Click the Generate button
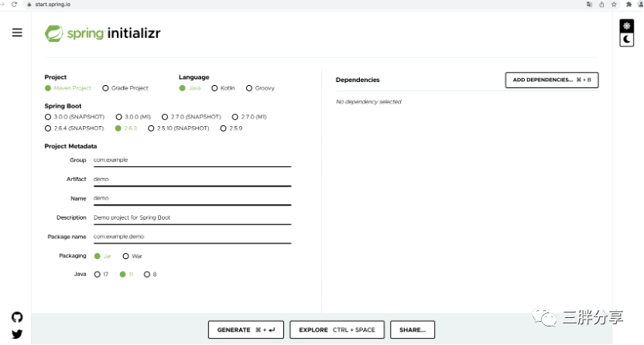Image resolution: width=644 pixels, height=345 pixels. pos(245,330)
